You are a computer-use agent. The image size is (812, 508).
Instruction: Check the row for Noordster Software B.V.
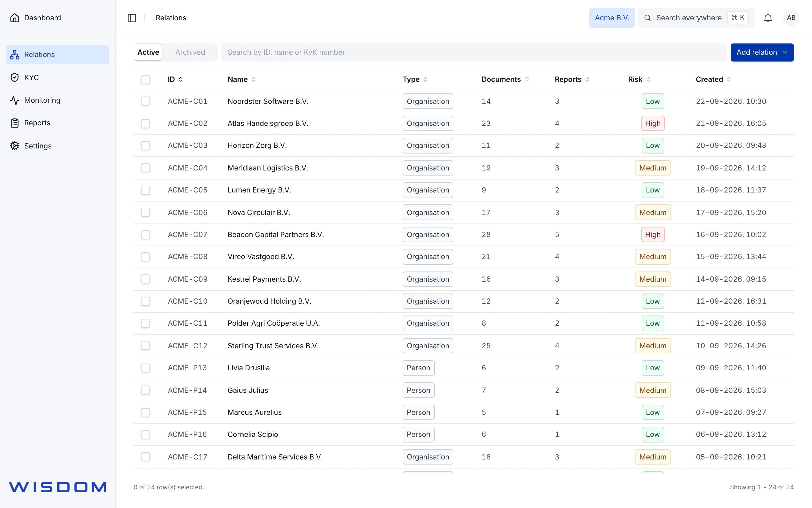pyautogui.click(x=145, y=101)
